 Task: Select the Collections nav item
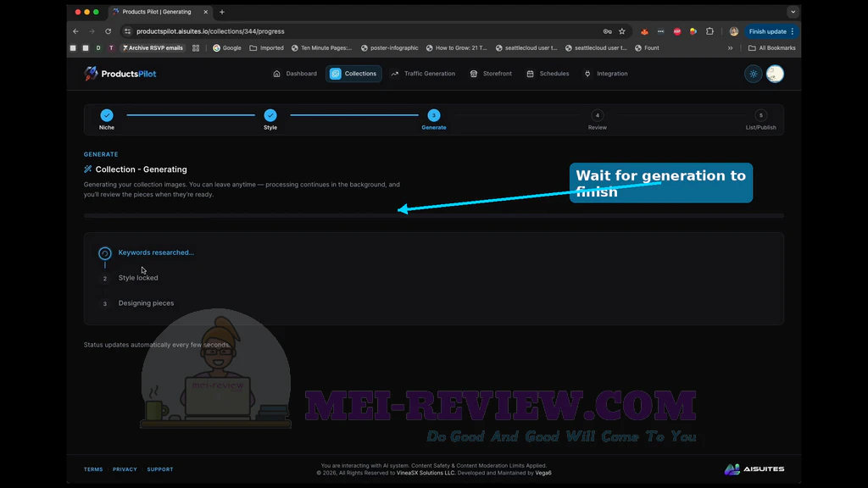[353, 74]
